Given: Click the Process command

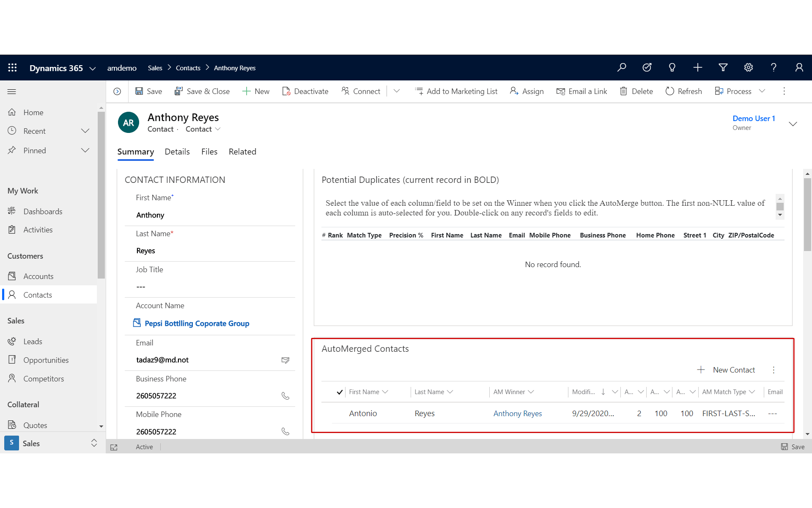Looking at the screenshot, I should click(733, 91).
